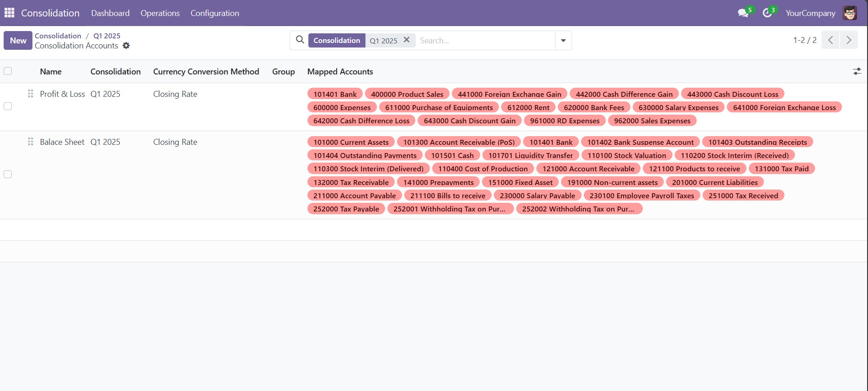
Task: Click the drag handle of Balace Sheet row
Action: click(31, 142)
